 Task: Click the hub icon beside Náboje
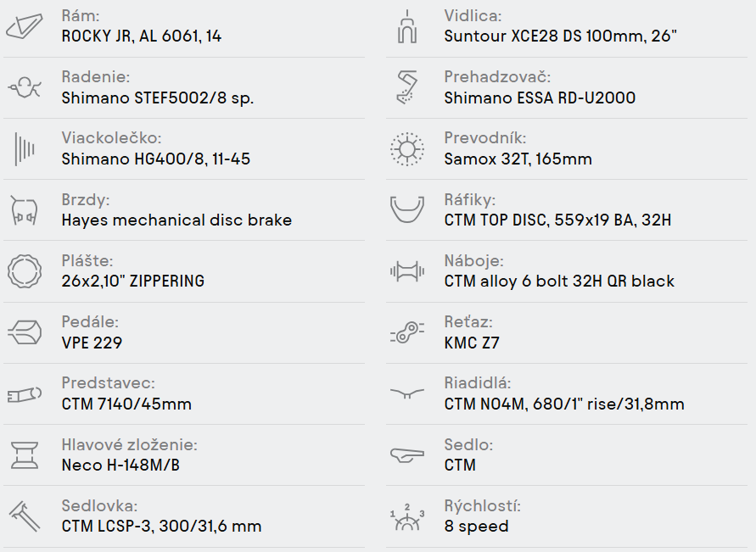click(407, 271)
